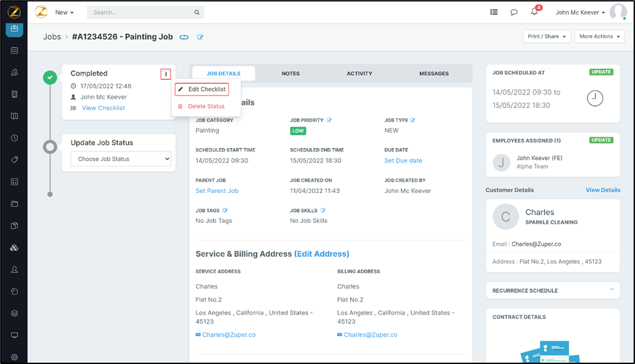Open the chat bubble icon in top bar

pyautogui.click(x=514, y=12)
